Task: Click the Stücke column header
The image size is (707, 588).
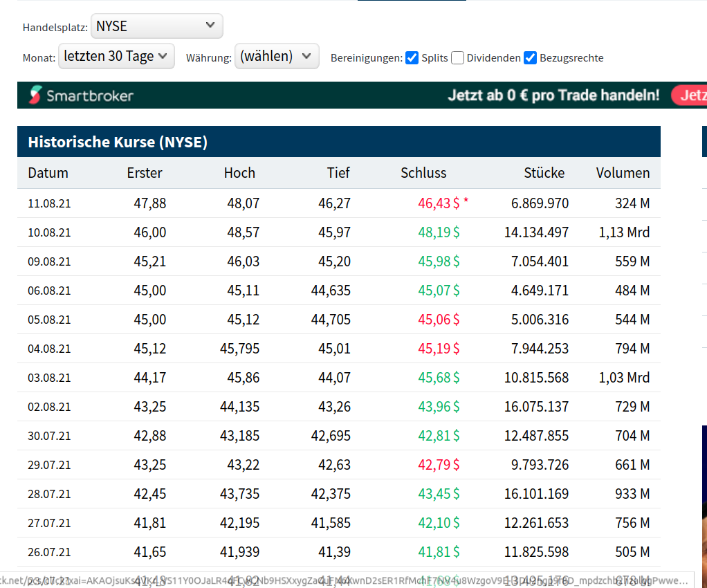Action: point(544,173)
